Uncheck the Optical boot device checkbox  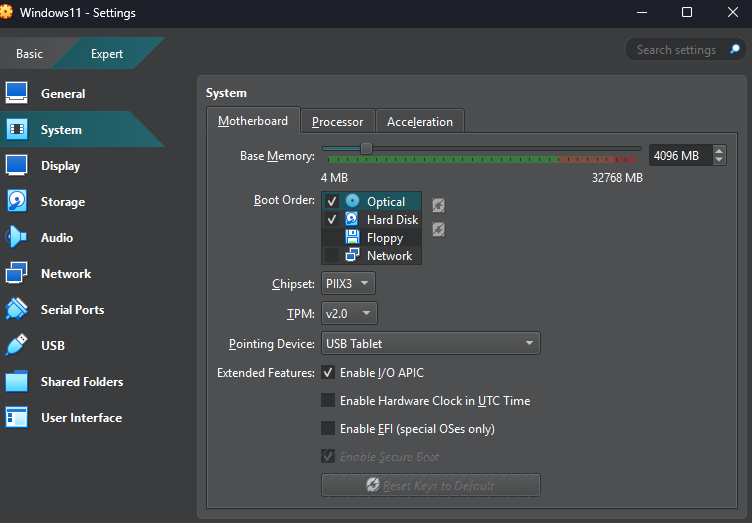[331, 201]
